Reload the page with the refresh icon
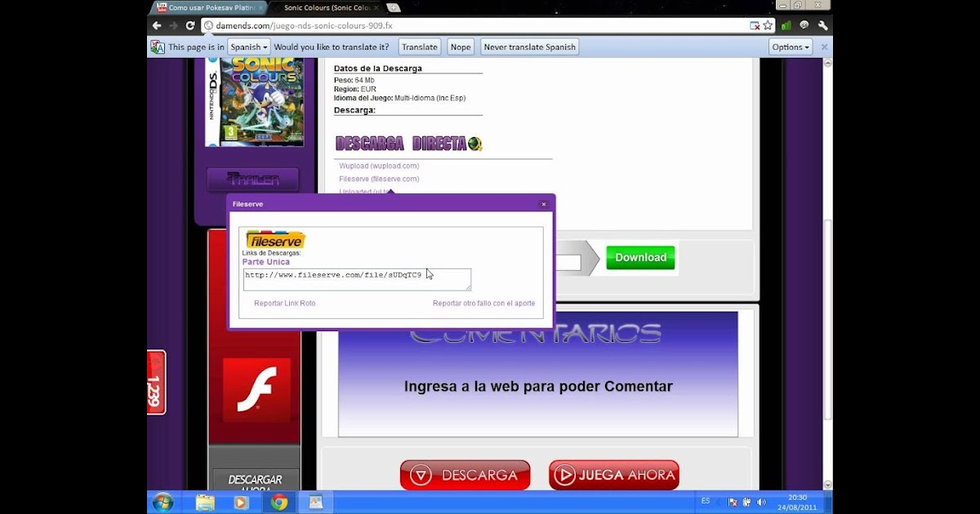The image size is (980, 514). point(190,25)
